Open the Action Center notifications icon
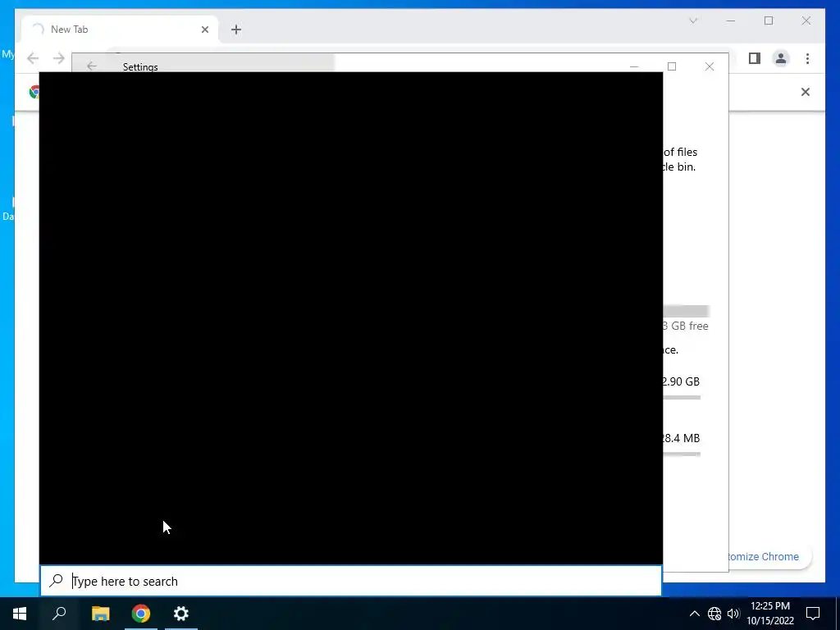 pyautogui.click(x=813, y=614)
